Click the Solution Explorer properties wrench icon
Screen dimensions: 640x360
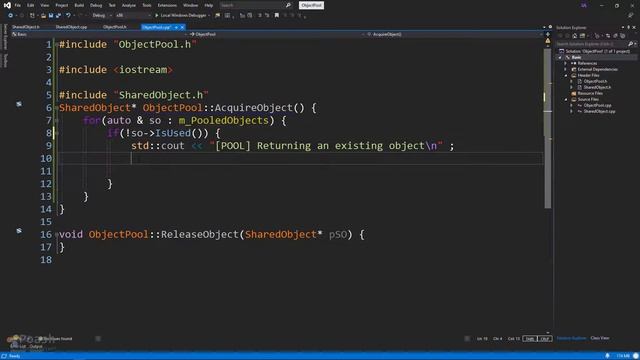[x=615, y=36]
